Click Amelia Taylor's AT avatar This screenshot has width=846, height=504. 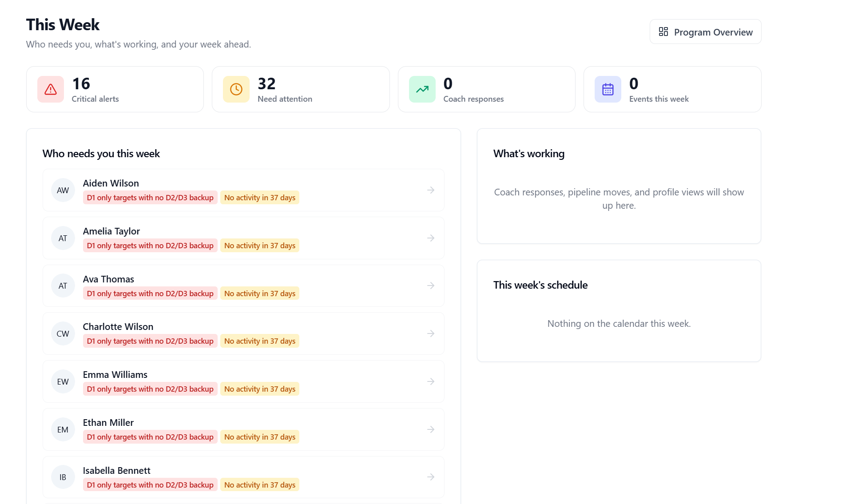(63, 238)
